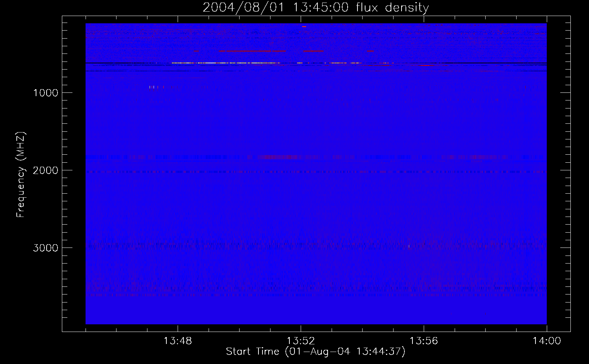Click the 1000 frequency tick label
The width and height of the screenshot is (589, 364).
click(x=46, y=93)
